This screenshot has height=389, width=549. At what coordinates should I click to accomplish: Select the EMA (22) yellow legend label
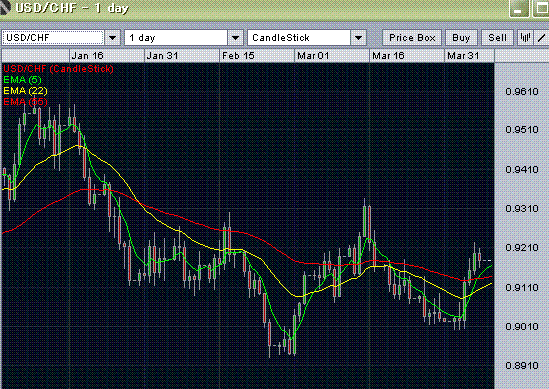pos(25,91)
